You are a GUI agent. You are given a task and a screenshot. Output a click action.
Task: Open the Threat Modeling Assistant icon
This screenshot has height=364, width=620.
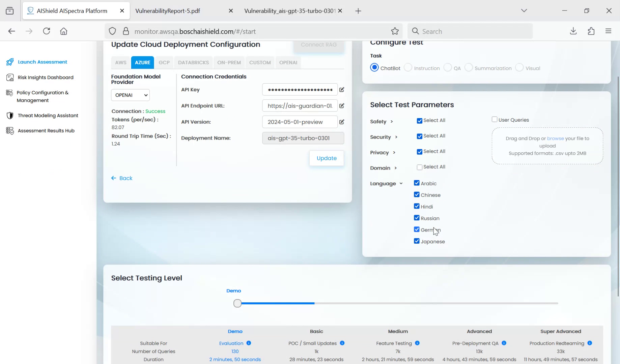coord(10,115)
